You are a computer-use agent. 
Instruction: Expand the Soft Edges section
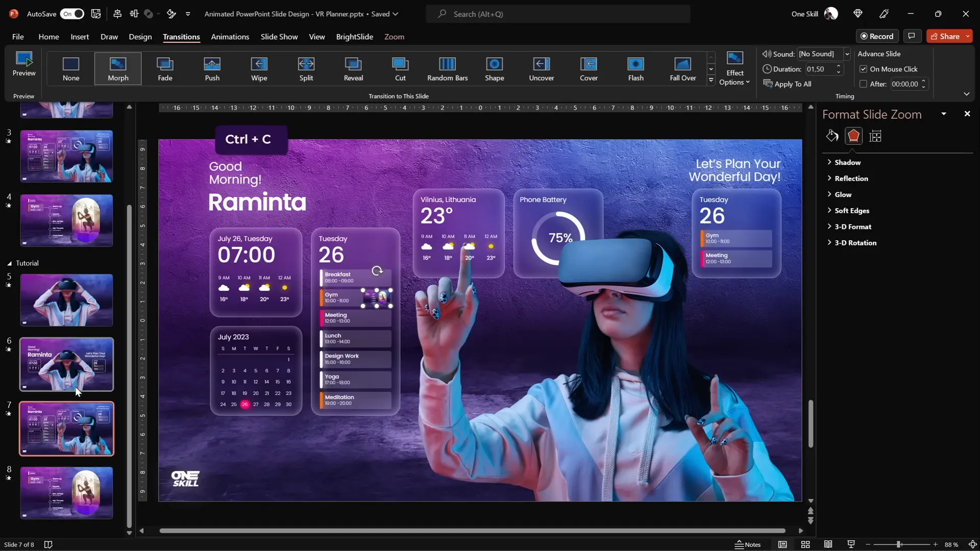point(851,211)
